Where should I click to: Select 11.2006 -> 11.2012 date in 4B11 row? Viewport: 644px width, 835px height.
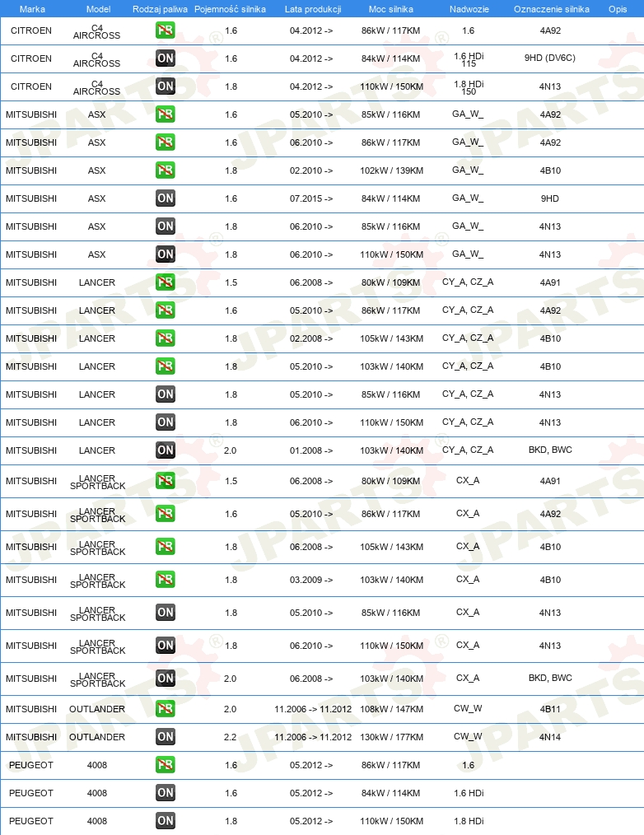[313, 709]
